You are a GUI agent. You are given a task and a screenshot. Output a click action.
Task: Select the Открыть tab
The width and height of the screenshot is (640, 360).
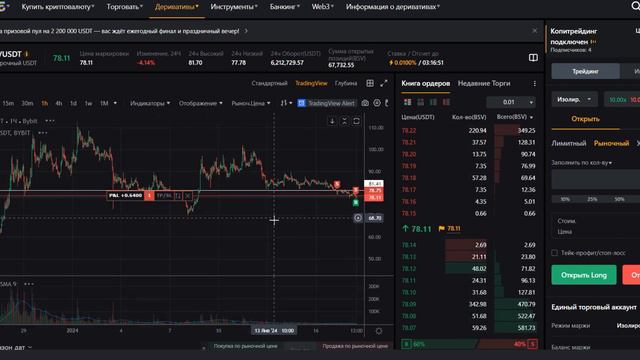585,119
